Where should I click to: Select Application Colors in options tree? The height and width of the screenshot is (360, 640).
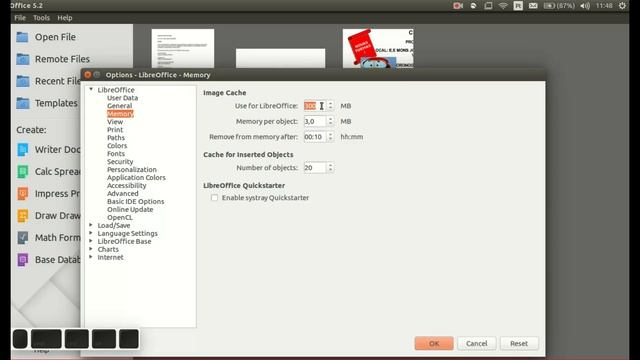click(x=136, y=178)
